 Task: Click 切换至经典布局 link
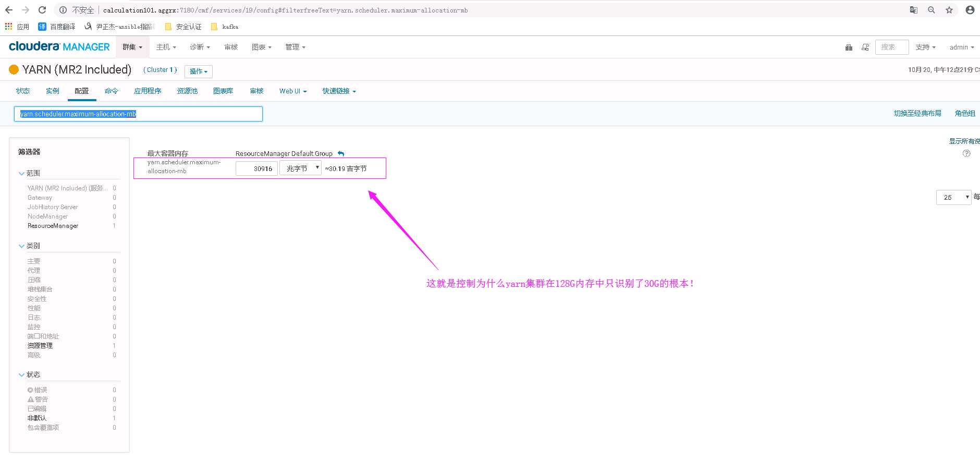[x=917, y=113]
